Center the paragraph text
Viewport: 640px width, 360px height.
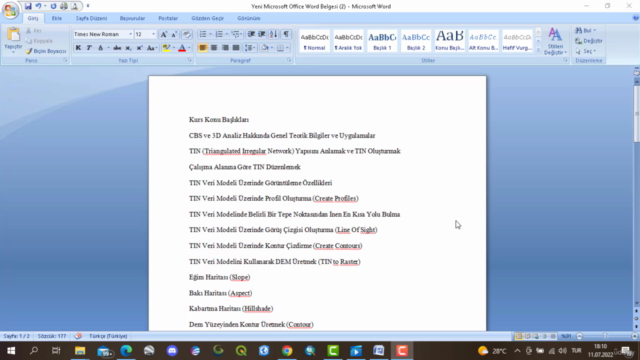(214, 48)
